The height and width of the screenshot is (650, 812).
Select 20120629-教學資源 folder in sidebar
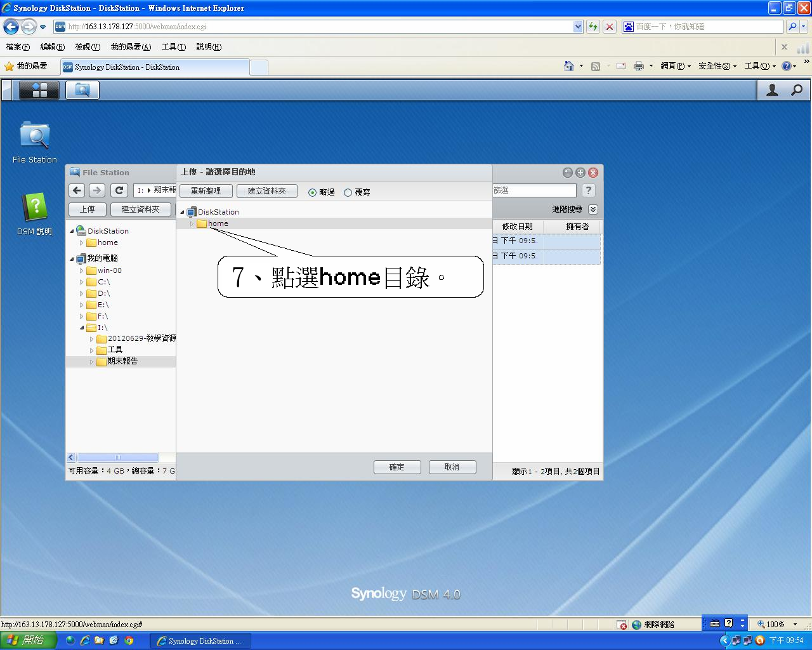point(136,338)
